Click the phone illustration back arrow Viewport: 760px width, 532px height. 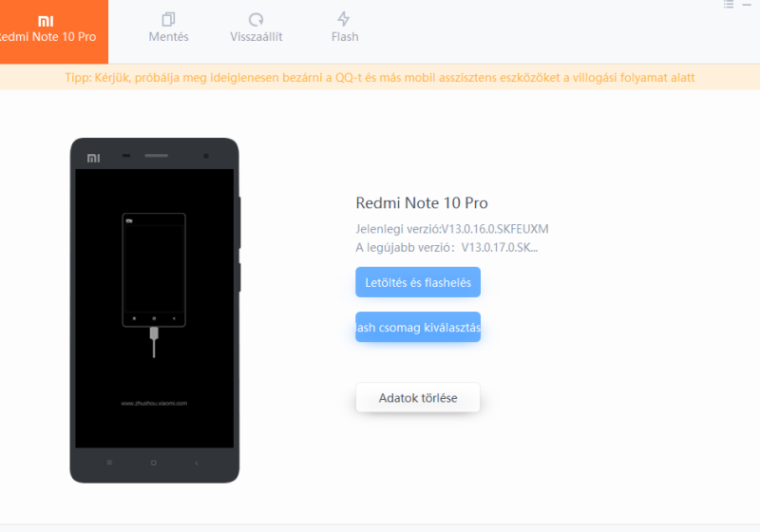click(x=197, y=464)
